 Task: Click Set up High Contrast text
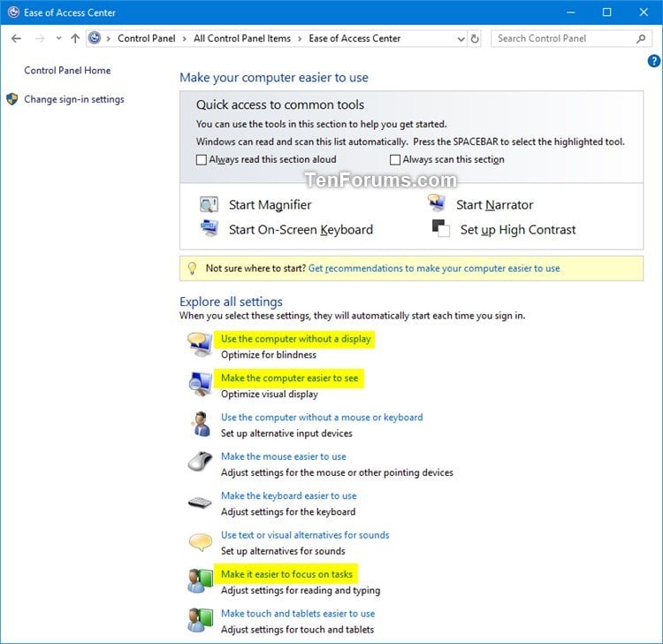(x=518, y=229)
